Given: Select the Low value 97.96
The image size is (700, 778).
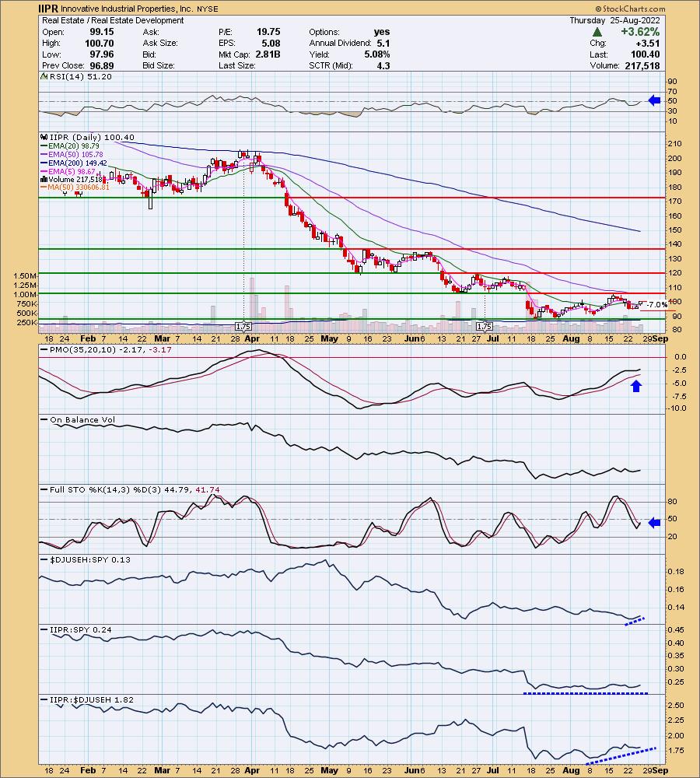Looking at the screenshot, I should (x=102, y=54).
